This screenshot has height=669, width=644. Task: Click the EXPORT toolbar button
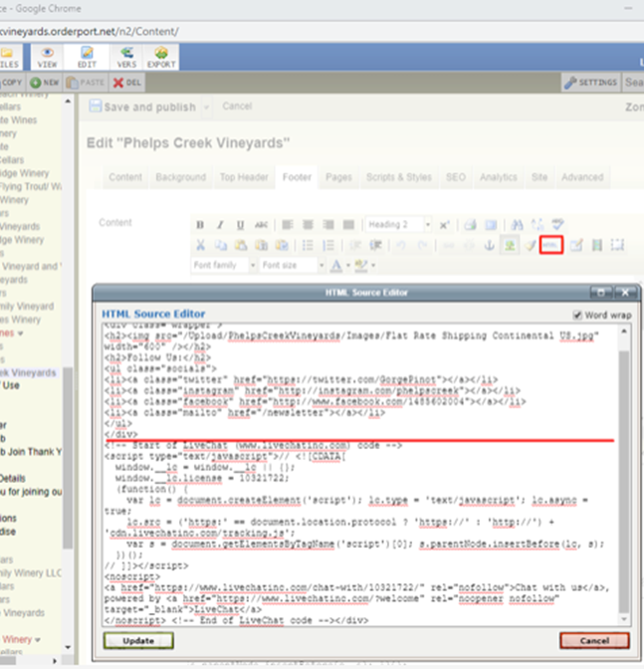coord(161,57)
